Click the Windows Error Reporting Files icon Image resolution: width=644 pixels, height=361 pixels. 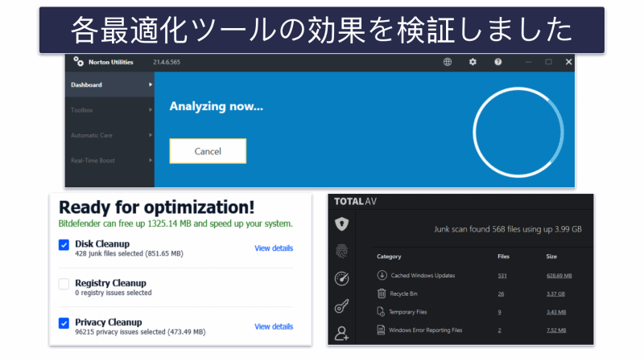click(381, 330)
